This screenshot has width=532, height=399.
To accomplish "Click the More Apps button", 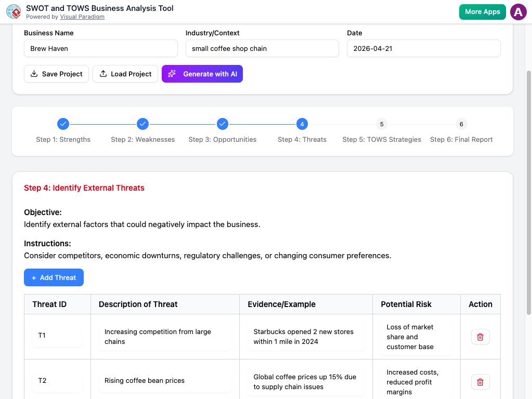I will 482,11.
